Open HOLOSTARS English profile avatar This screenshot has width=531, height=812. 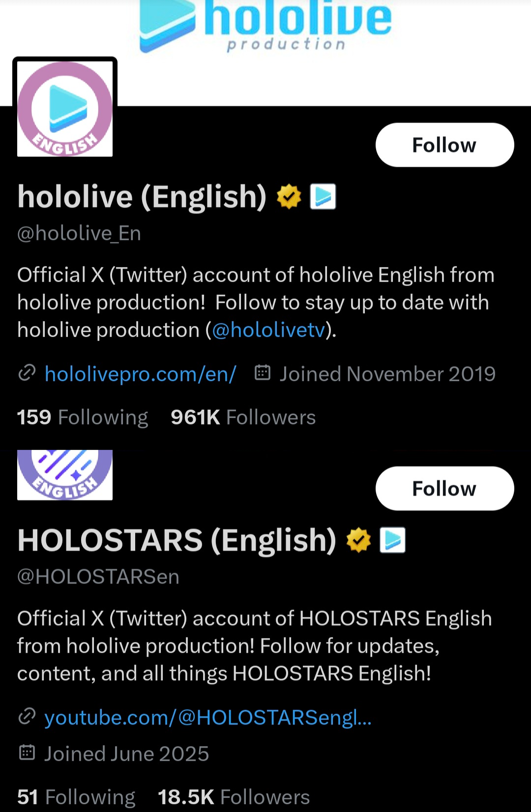65,475
